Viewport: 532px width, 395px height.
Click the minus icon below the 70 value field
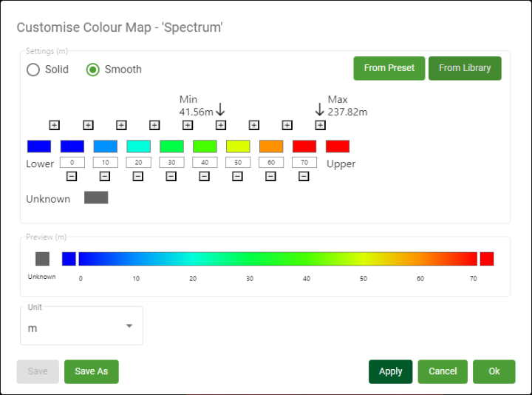304,176
